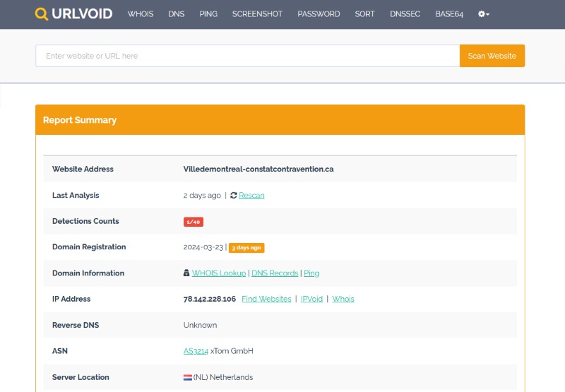The height and width of the screenshot is (392, 565).
Task: Select the Villedemontreal-constatcontravention.ca address text
Action: click(258, 169)
